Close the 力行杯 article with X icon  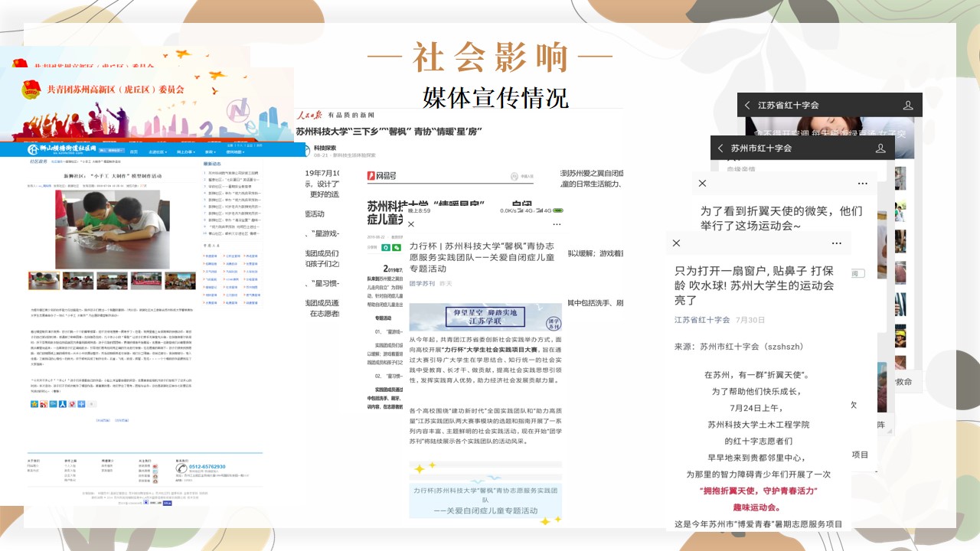tap(411, 224)
